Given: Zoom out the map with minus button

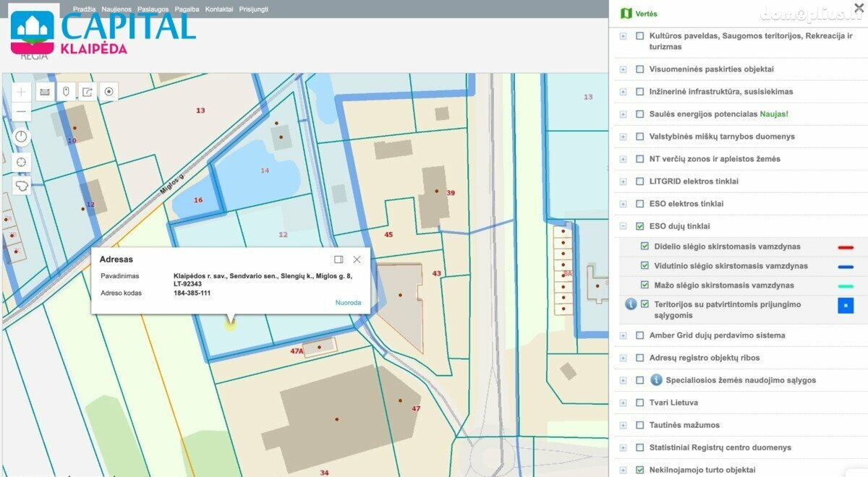Looking at the screenshot, I should (22, 111).
